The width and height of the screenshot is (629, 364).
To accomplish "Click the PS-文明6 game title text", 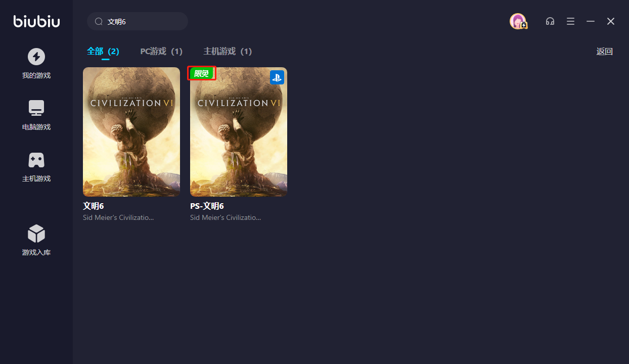I will click(x=207, y=206).
